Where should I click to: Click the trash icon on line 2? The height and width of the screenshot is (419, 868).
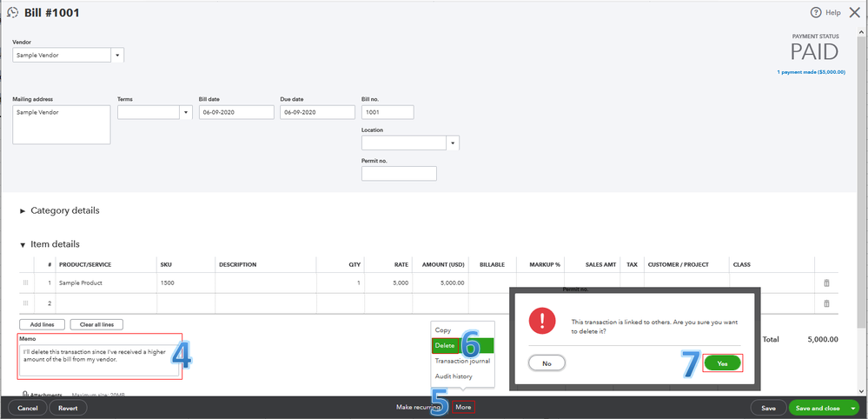tap(826, 303)
